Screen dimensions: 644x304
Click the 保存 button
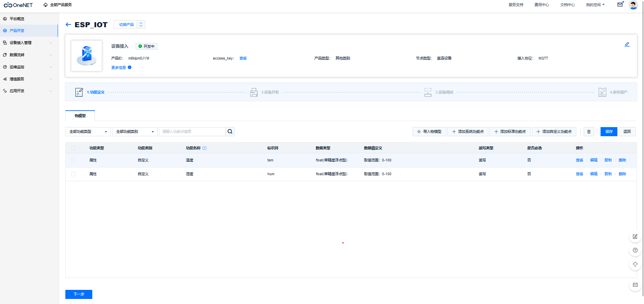point(609,131)
